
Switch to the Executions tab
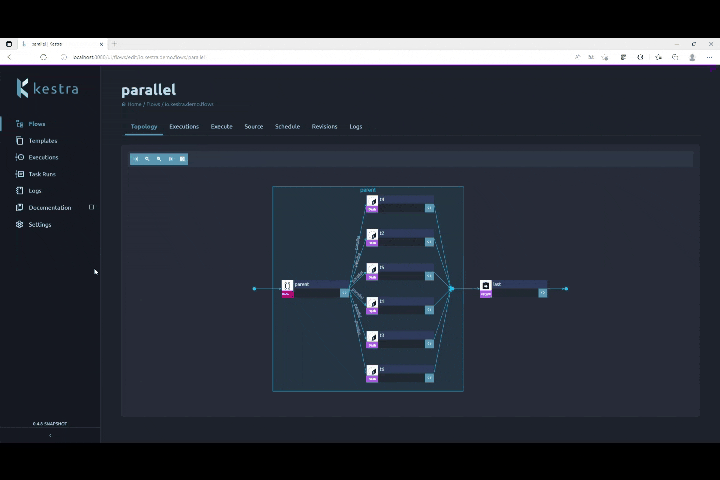184,127
